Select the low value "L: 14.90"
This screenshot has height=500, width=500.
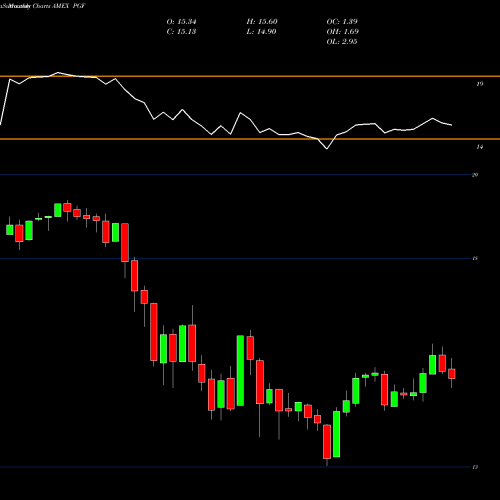point(261,32)
